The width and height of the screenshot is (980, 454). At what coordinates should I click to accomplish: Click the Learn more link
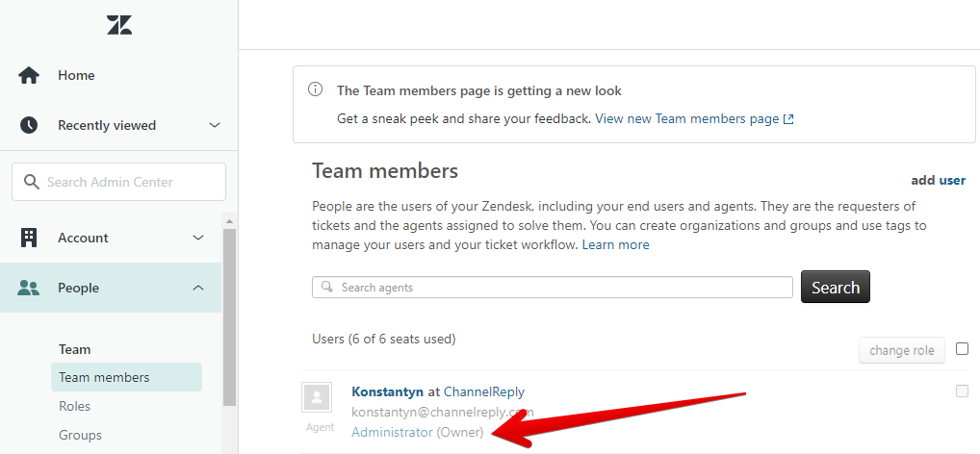pyautogui.click(x=615, y=245)
